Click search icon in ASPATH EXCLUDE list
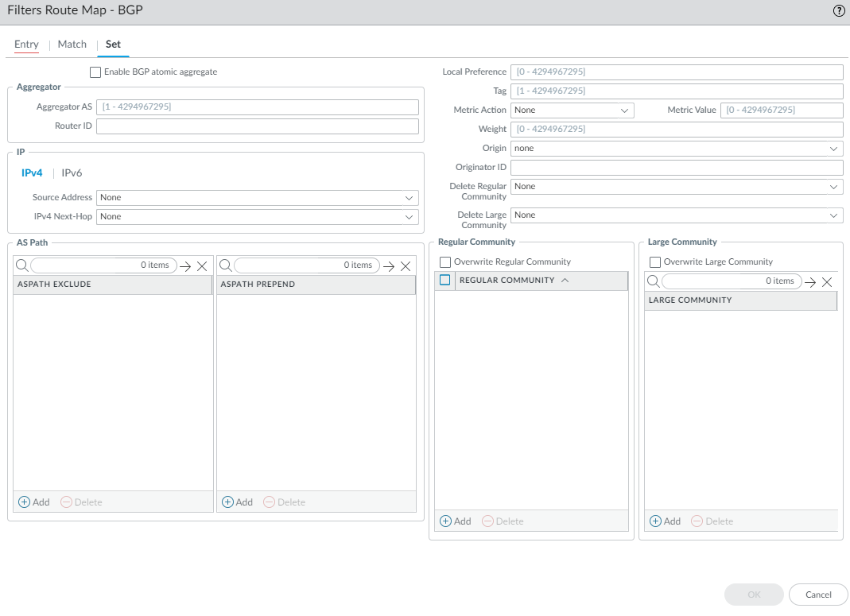Screen dimensions: 850x616 21,265
